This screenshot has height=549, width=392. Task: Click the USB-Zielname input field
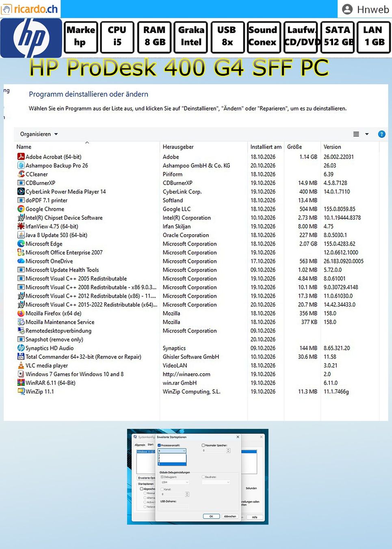click(175, 506)
